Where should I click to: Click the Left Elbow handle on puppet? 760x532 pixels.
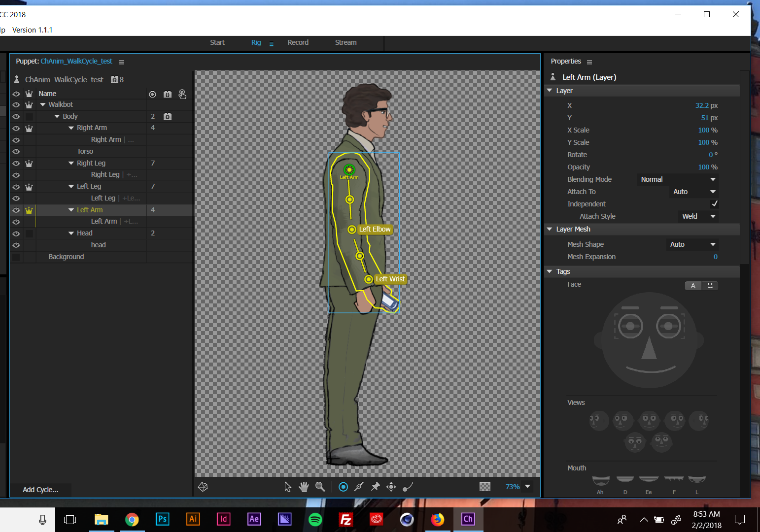coord(352,230)
